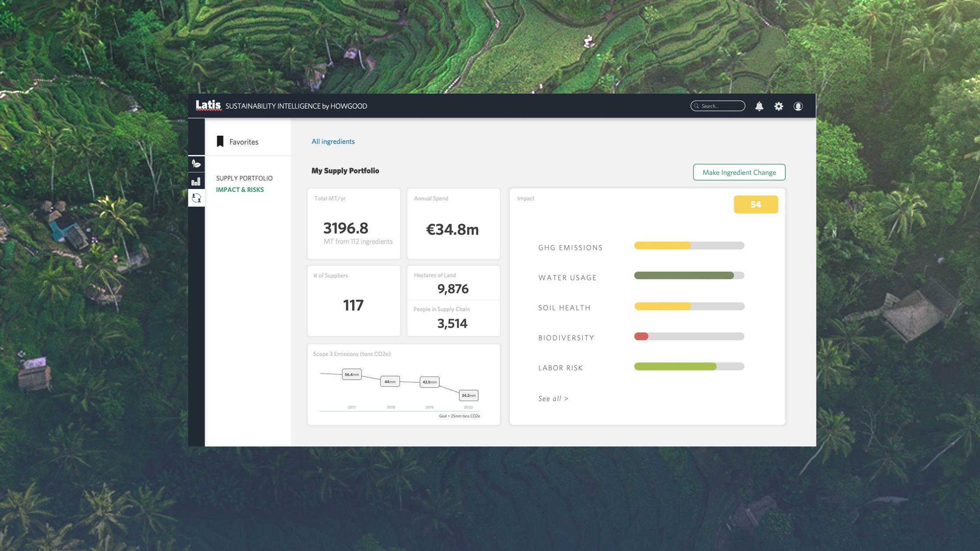
Task: Click the supply portfolio leaf/nature icon
Action: tap(196, 164)
